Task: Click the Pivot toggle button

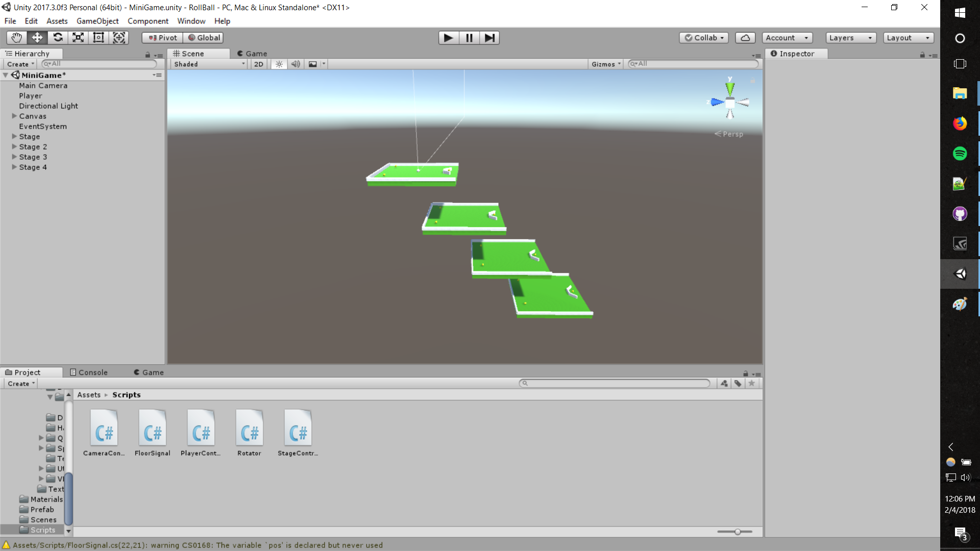Action: tap(162, 38)
